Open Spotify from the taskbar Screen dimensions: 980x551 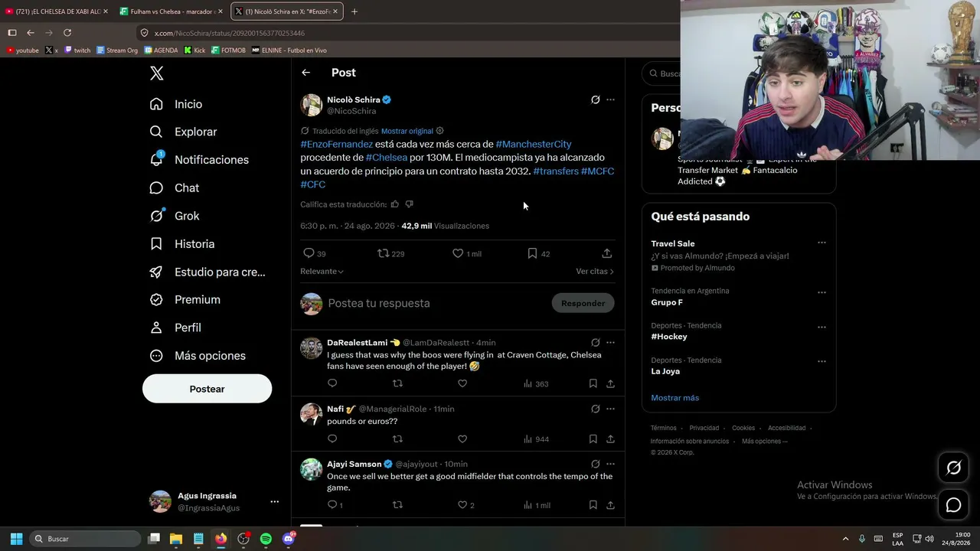266,539
